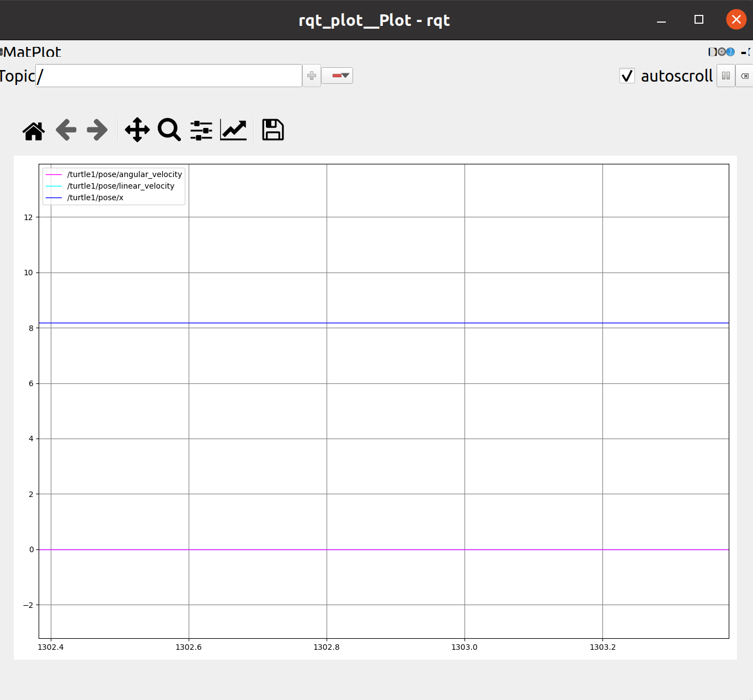Activate the pan axes tool
This screenshot has height=700, width=753.
point(137,130)
